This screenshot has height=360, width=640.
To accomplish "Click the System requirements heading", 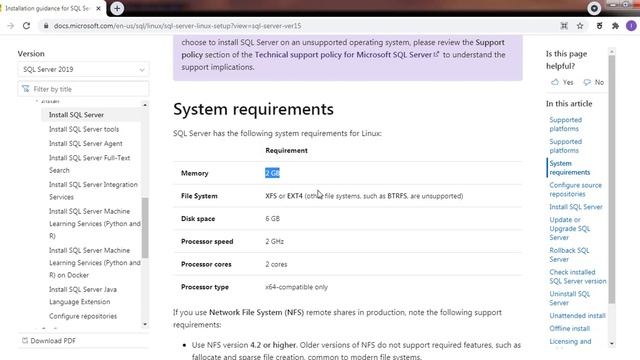I will pyautogui.click(x=253, y=109).
